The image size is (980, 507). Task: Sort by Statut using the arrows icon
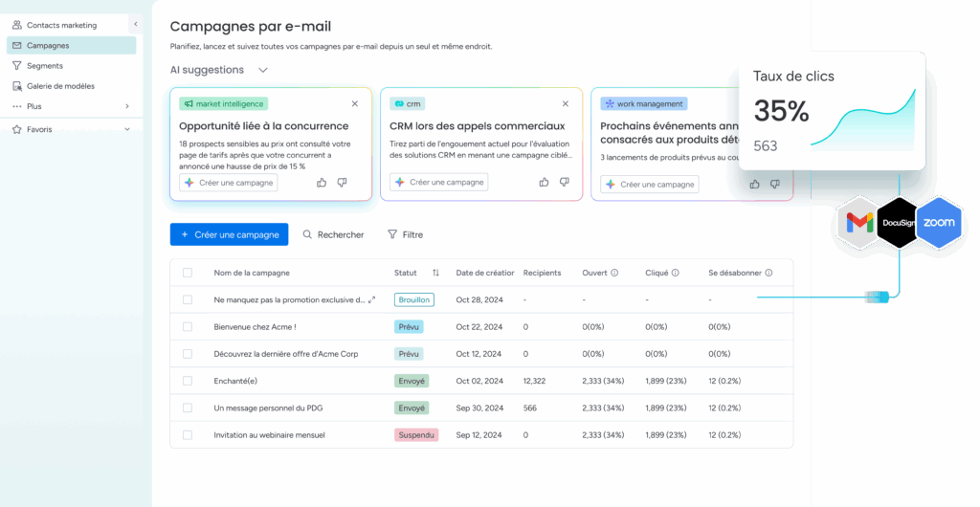435,273
